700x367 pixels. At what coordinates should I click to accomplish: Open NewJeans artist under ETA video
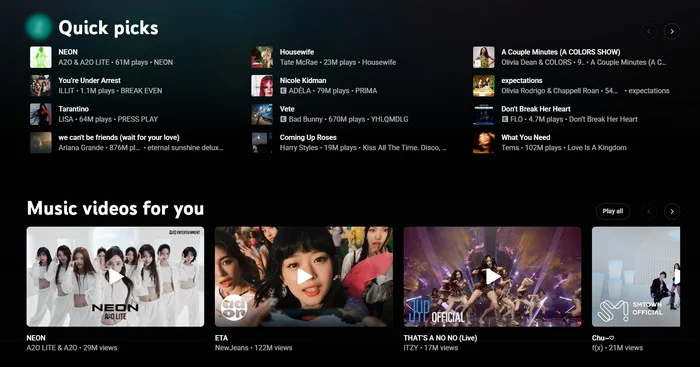[x=232, y=348]
